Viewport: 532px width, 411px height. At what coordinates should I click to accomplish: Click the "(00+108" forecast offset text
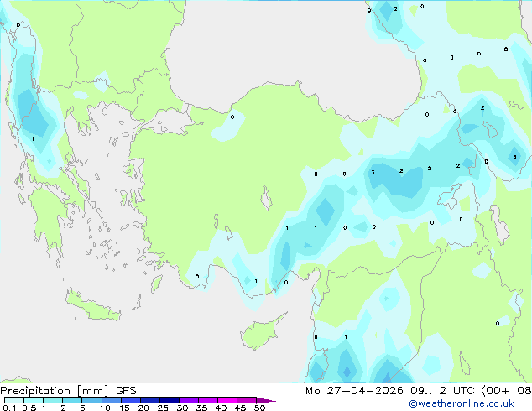(x=506, y=391)
